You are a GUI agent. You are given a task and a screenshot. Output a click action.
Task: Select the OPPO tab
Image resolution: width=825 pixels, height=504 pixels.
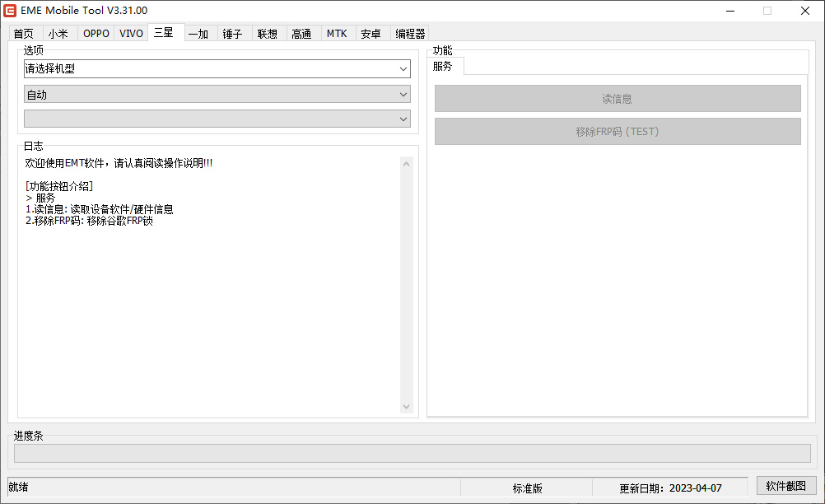(x=96, y=34)
